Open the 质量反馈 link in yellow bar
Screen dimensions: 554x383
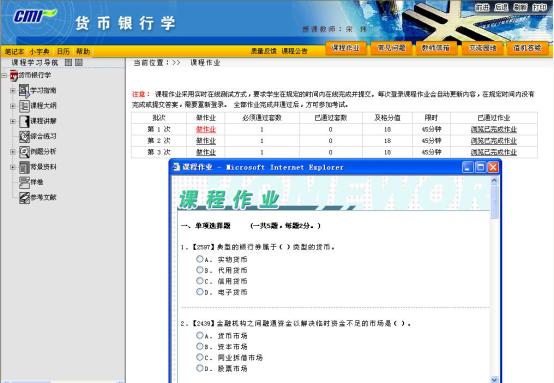(264, 51)
